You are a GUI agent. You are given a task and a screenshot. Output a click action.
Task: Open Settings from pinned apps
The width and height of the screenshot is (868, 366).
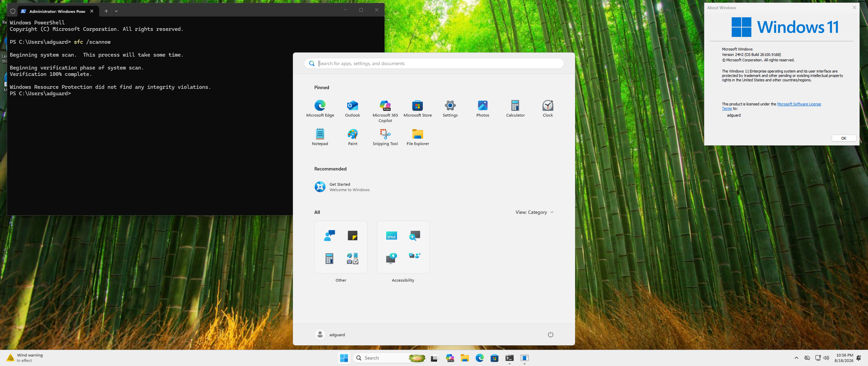(450, 109)
